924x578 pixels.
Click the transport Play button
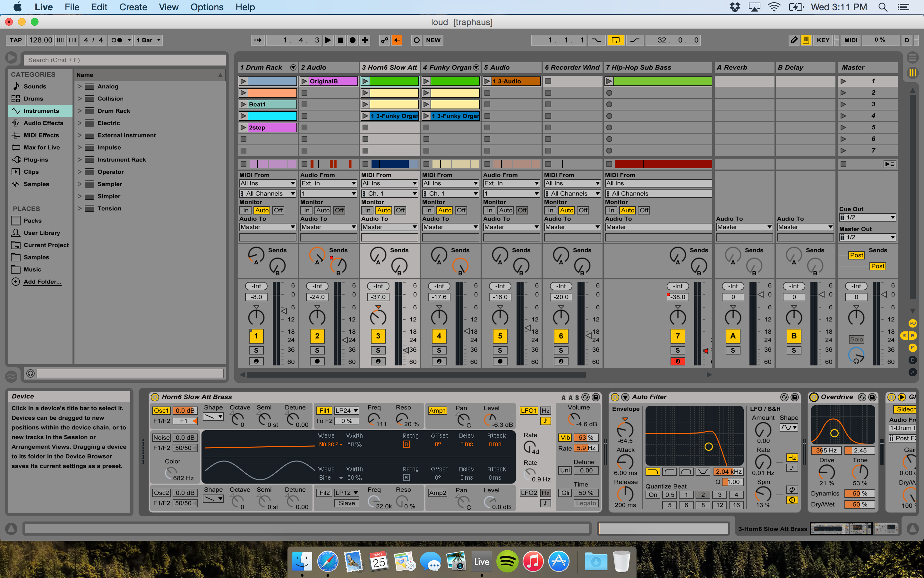click(328, 40)
